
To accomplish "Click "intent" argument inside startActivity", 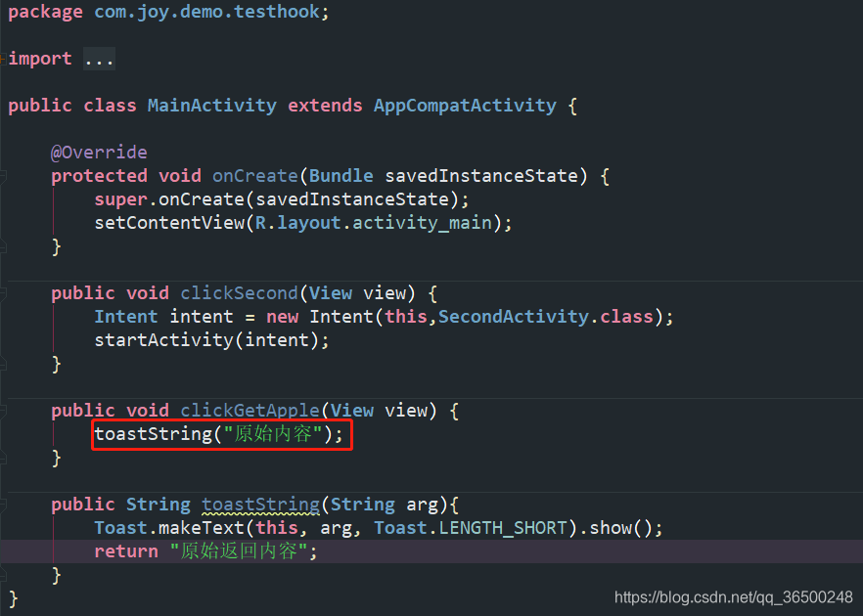I will tap(277, 340).
